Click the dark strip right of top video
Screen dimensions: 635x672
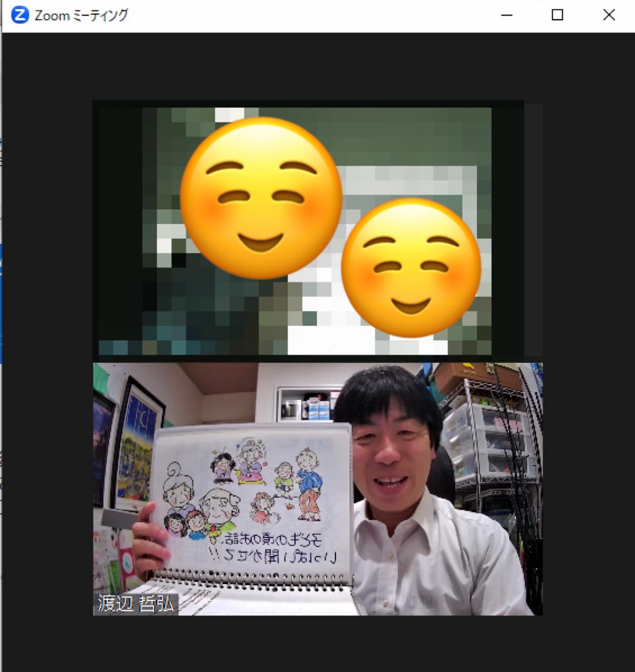point(534,228)
